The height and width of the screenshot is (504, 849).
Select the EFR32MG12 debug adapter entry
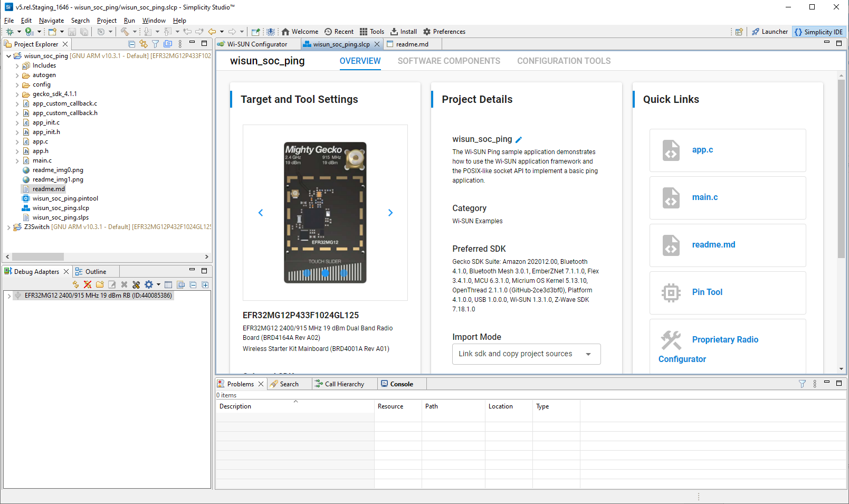pyautogui.click(x=95, y=295)
